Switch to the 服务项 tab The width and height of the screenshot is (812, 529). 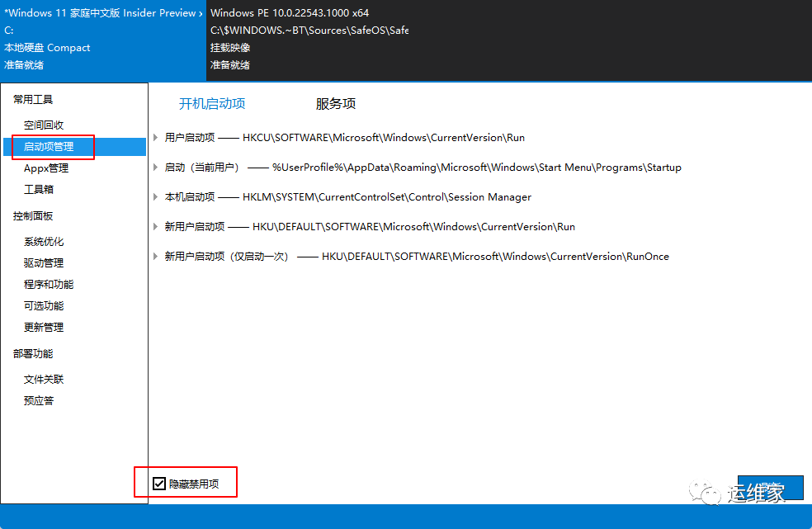coord(336,104)
